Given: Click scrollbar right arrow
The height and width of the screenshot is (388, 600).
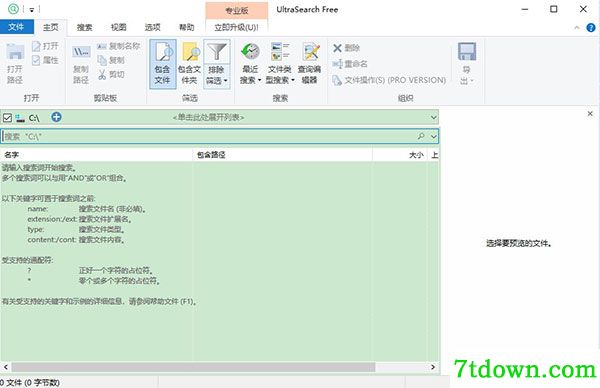Looking at the screenshot, I should [x=433, y=367].
